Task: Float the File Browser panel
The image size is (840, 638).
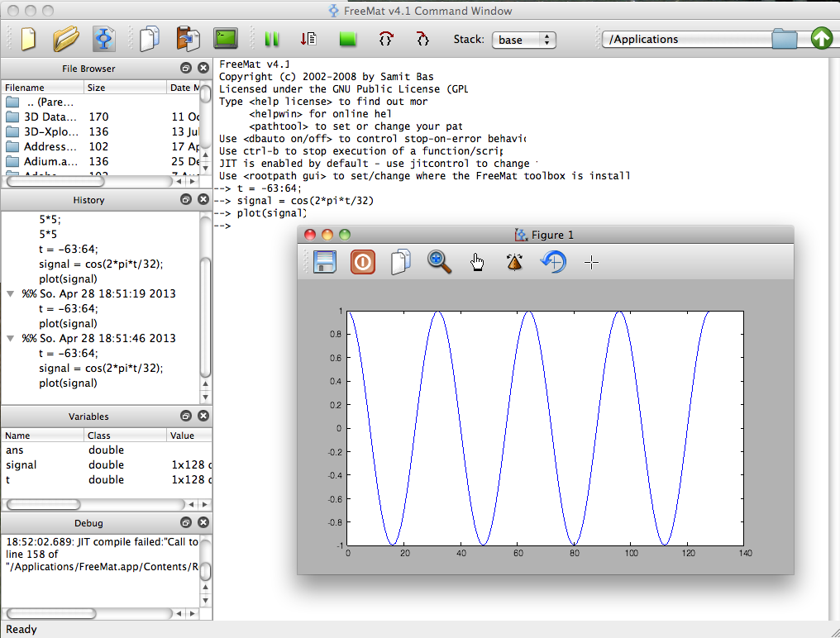Action: pyautogui.click(x=186, y=68)
